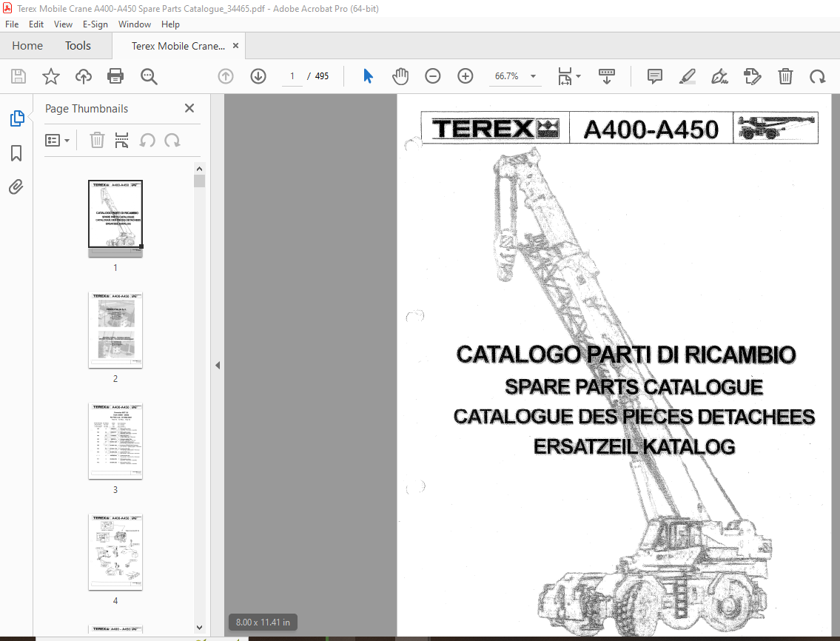
Task: Collapse the left navigation pane arrow
Action: (218, 365)
